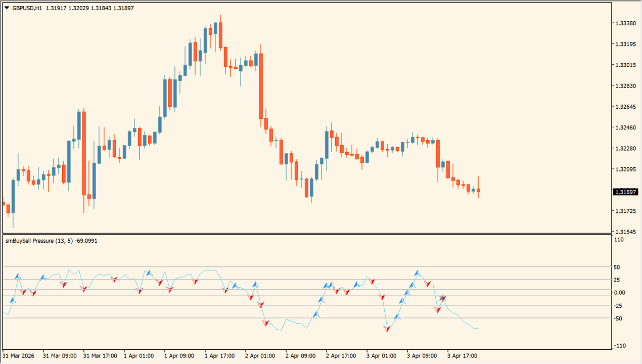642x364 pixels.
Task: Click the 0.00 level label on indicator scale
Action: 619,293
